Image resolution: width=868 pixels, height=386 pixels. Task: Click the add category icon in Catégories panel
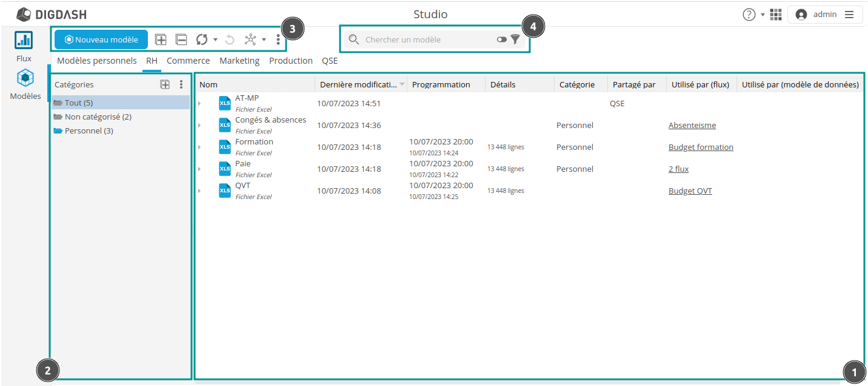click(x=165, y=85)
